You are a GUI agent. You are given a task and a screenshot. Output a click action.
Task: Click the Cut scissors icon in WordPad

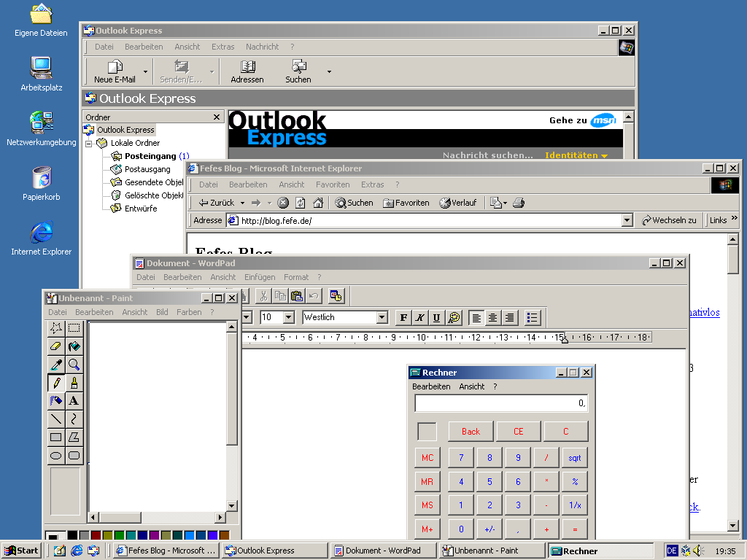click(263, 296)
